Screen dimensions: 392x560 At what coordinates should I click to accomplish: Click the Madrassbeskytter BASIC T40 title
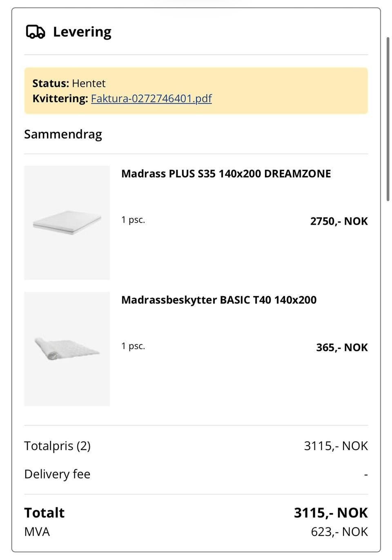tap(219, 300)
